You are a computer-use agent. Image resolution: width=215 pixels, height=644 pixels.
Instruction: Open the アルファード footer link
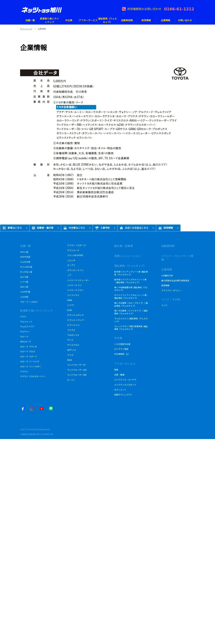click(x=26, y=322)
